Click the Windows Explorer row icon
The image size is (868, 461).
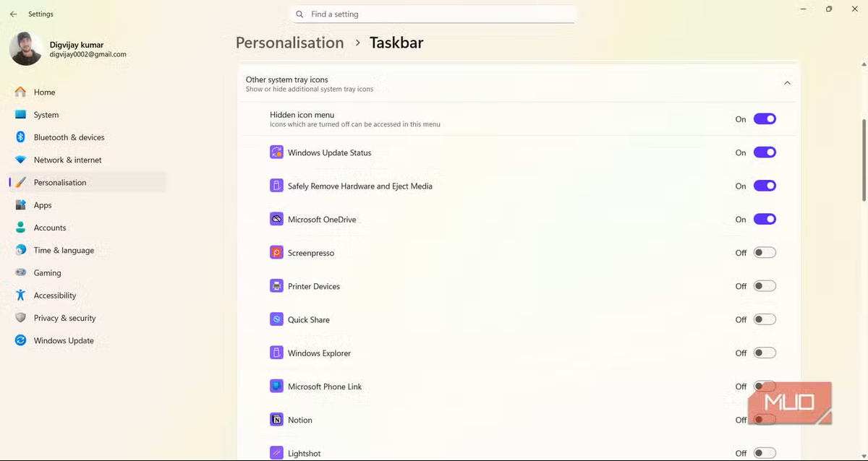(x=276, y=353)
